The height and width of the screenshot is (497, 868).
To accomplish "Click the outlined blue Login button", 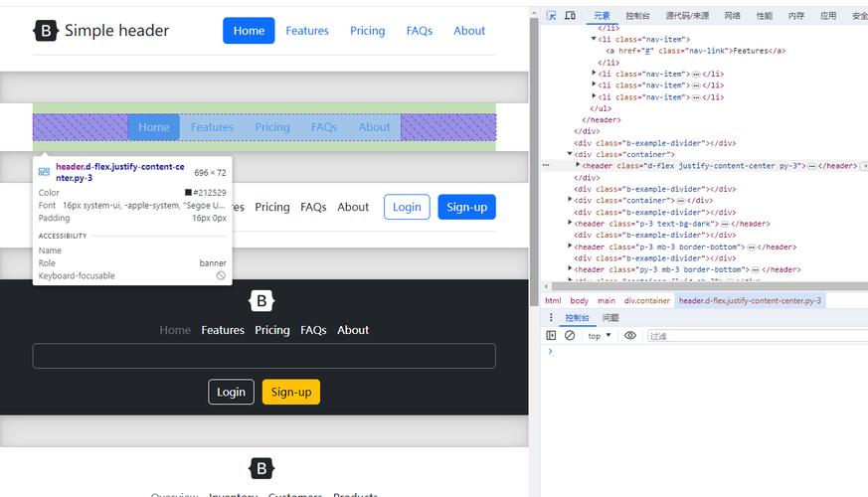I will point(407,207).
